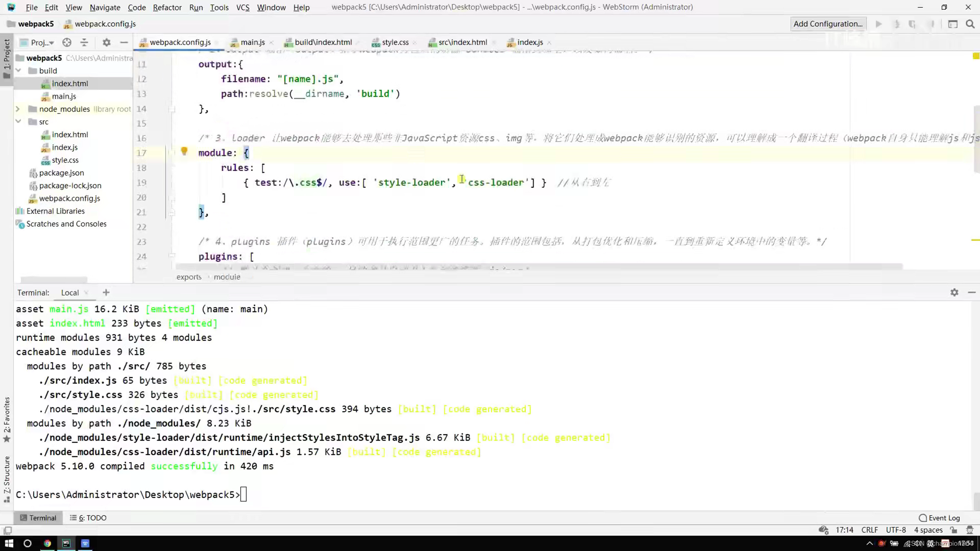Expand the node_modules folder
This screenshot has height=551, width=980.
click(18, 109)
